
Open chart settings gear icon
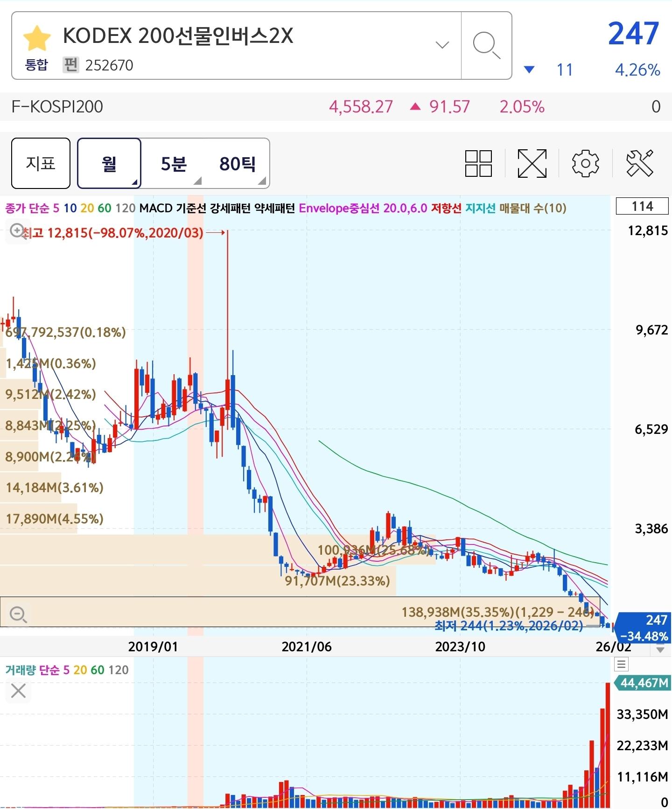click(585, 163)
